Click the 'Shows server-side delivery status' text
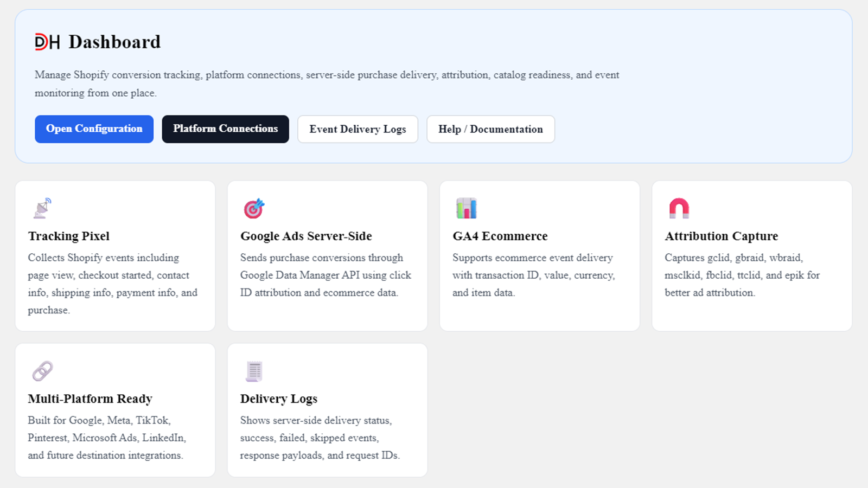Image resolution: width=868 pixels, height=488 pixels. (x=320, y=438)
